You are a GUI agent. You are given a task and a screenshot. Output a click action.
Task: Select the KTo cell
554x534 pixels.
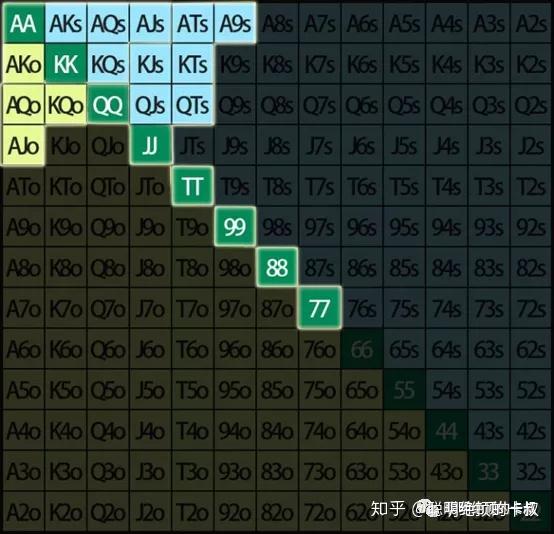click(66, 186)
